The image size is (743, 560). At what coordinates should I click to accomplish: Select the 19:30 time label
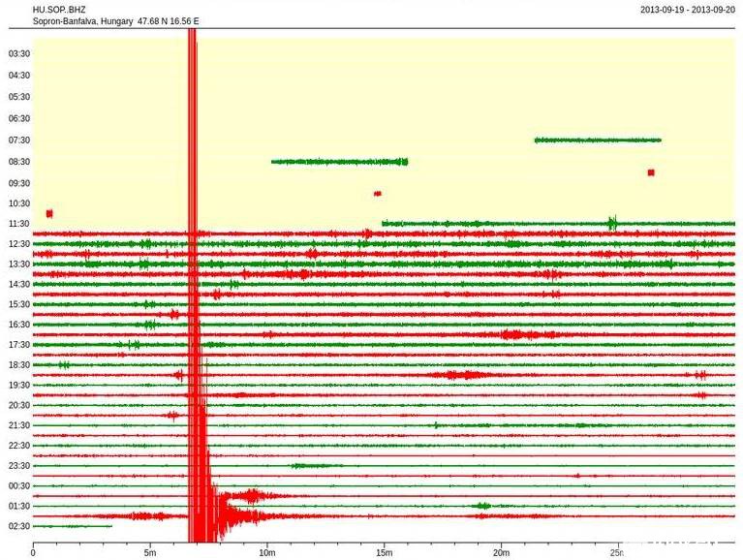coord(19,386)
